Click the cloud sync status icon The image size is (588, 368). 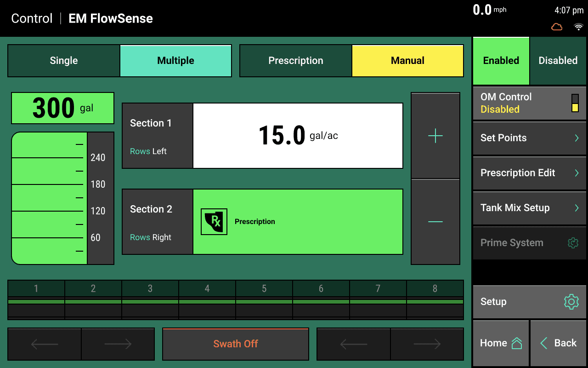point(556,27)
